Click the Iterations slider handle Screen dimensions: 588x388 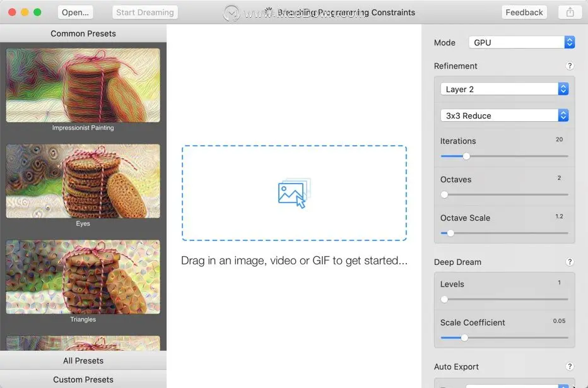466,156
